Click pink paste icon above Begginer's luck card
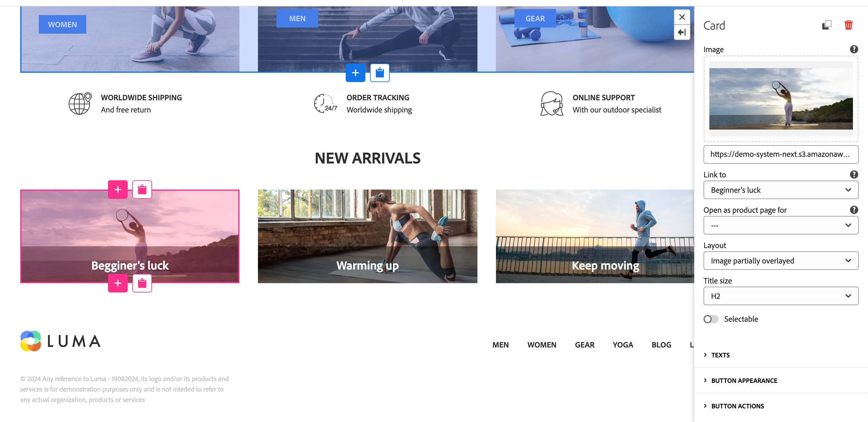Image resolution: width=868 pixels, height=422 pixels. 142,190
